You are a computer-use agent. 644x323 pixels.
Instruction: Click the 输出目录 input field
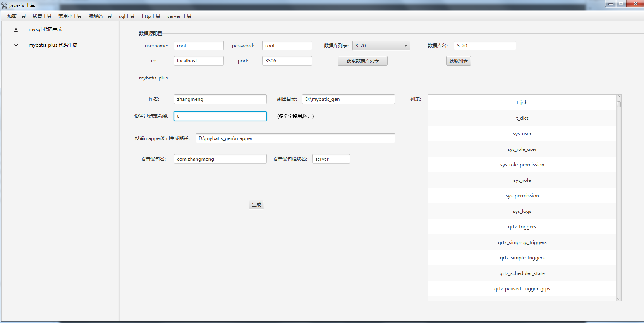click(x=348, y=99)
